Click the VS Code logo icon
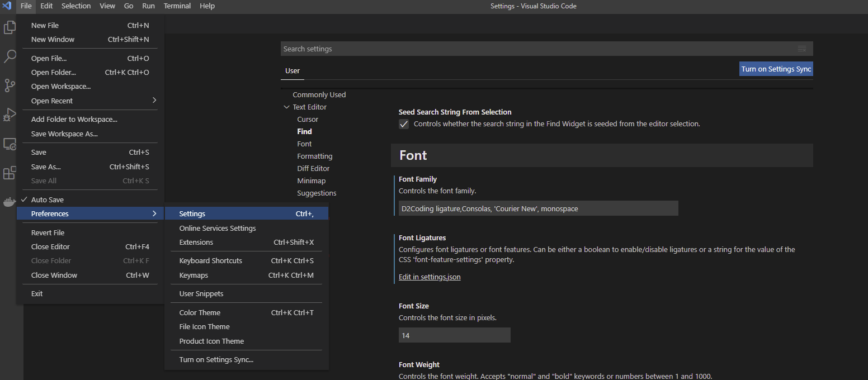 pos(7,6)
